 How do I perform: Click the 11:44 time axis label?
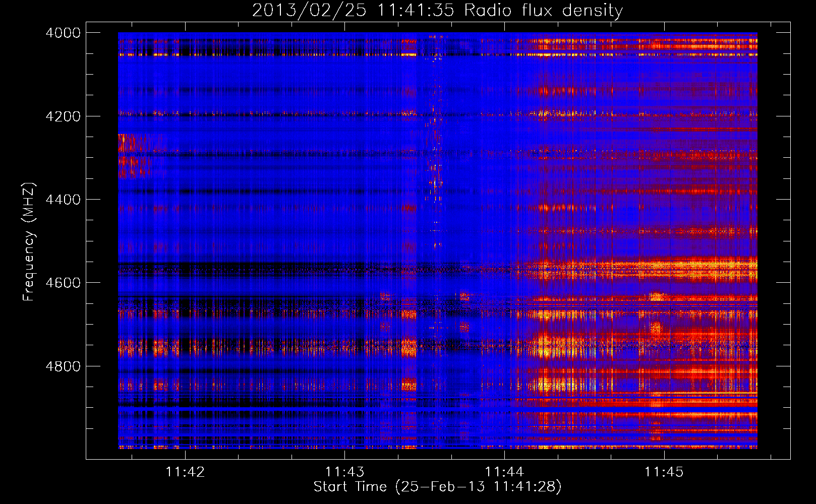(x=504, y=472)
